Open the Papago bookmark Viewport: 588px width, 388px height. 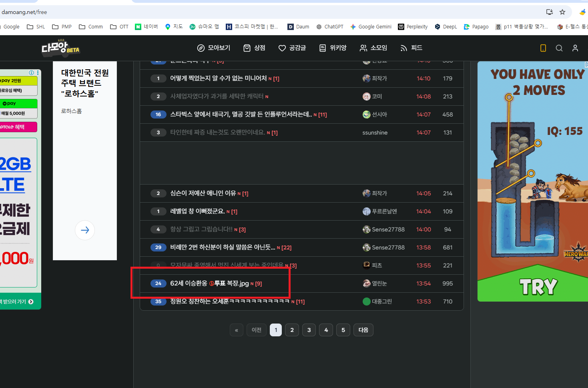coord(476,27)
